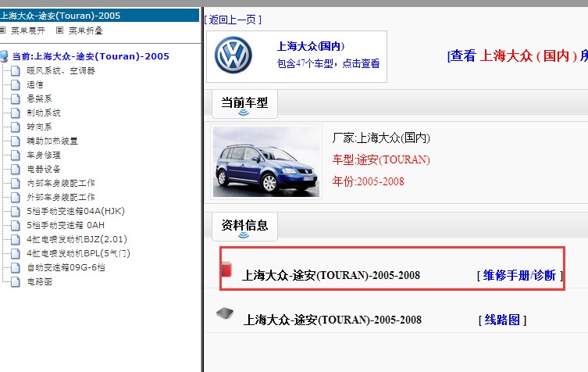Go back via 返回上一页 link
This screenshot has width=588, height=372.
pos(233,19)
